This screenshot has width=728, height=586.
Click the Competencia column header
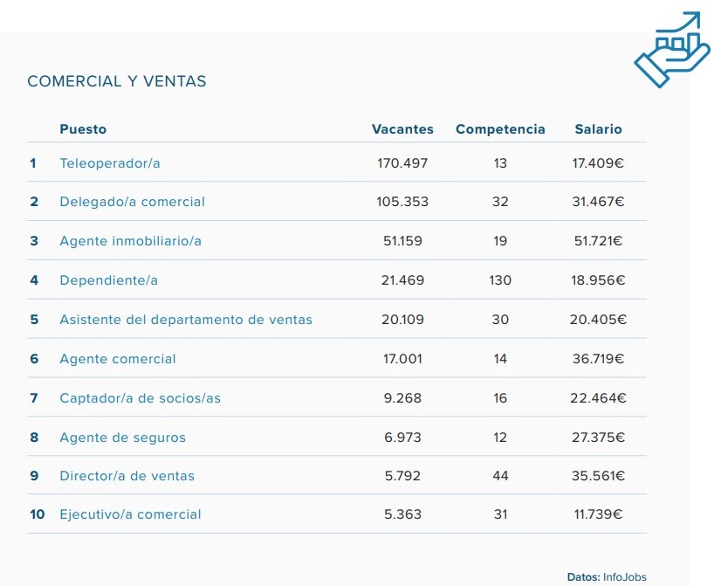(x=500, y=129)
